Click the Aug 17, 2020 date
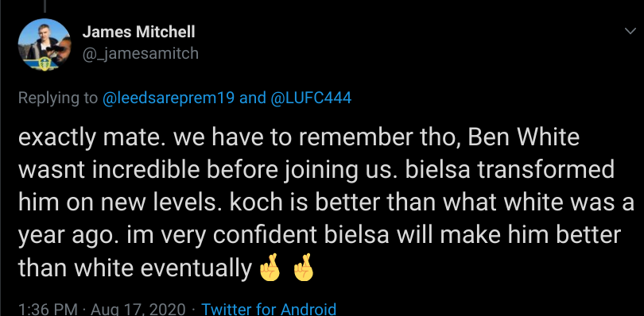Image resolution: width=644 pixels, height=316 pixels. click(138, 309)
